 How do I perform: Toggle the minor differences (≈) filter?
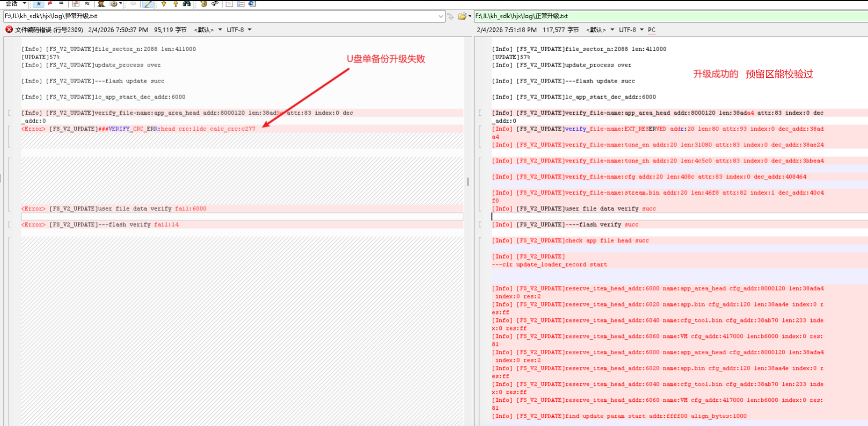[x=87, y=3]
